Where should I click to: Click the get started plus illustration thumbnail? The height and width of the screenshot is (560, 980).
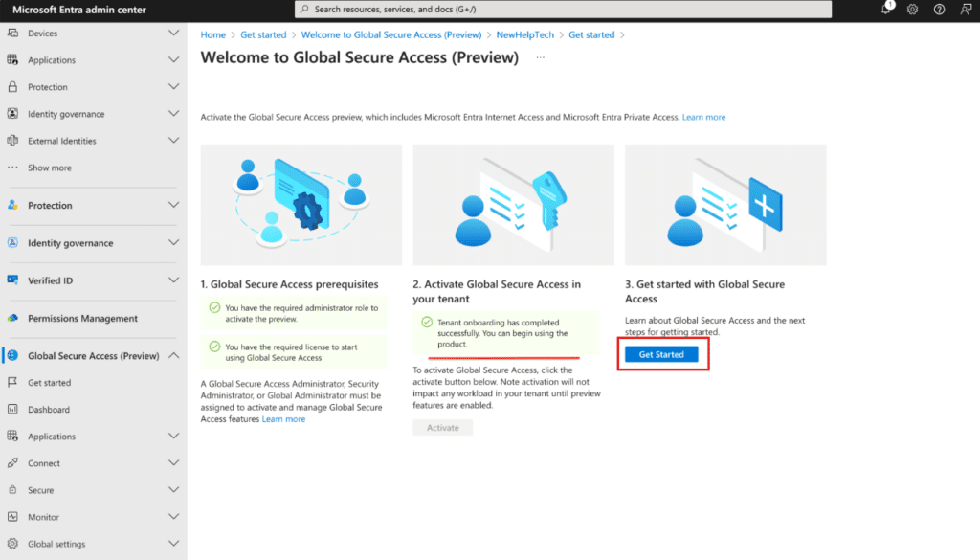[x=725, y=205]
